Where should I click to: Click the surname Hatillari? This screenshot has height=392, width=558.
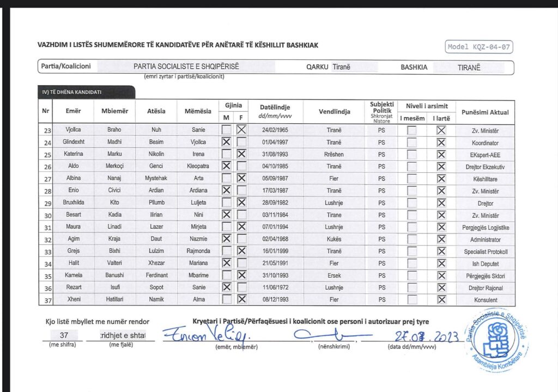114,299
